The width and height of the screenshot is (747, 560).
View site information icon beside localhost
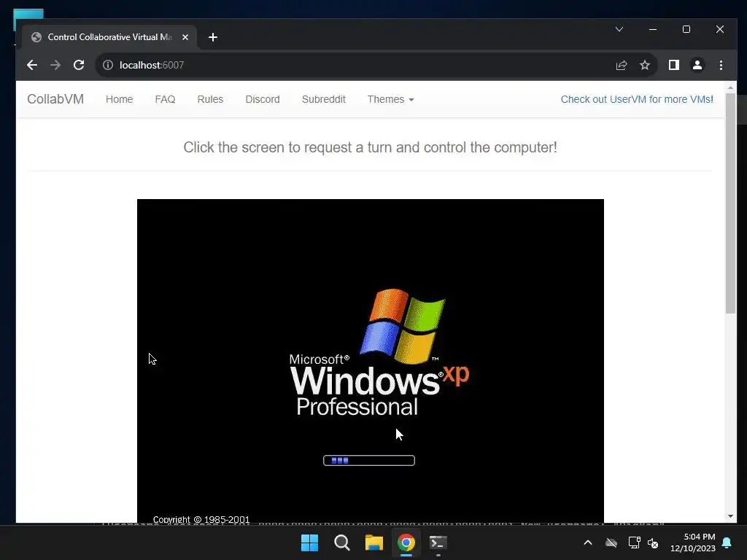[x=108, y=65]
